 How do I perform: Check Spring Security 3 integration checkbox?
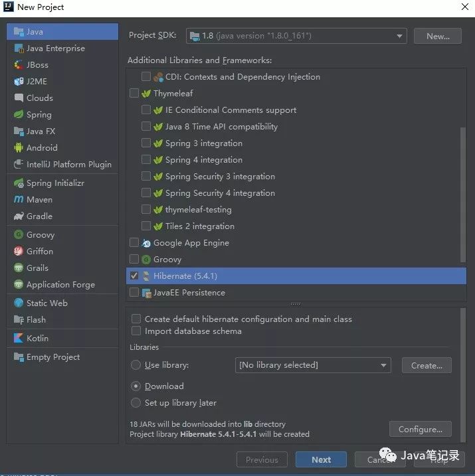(x=146, y=176)
